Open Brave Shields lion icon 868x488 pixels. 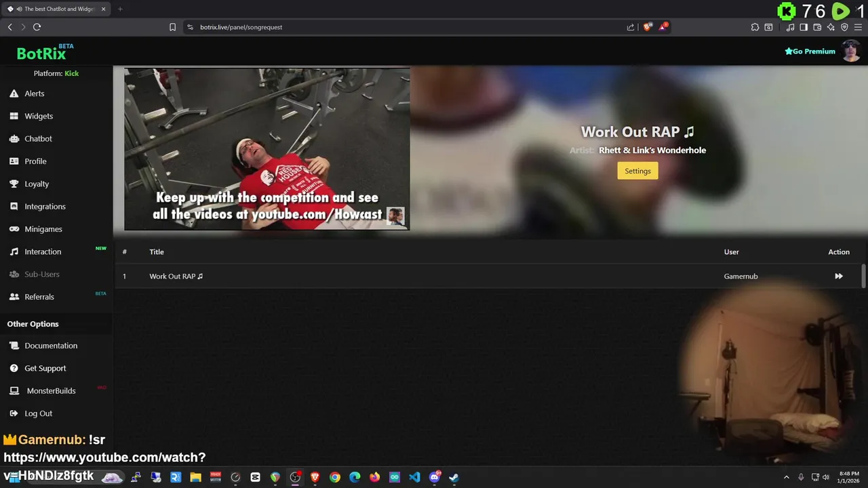coord(647,27)
